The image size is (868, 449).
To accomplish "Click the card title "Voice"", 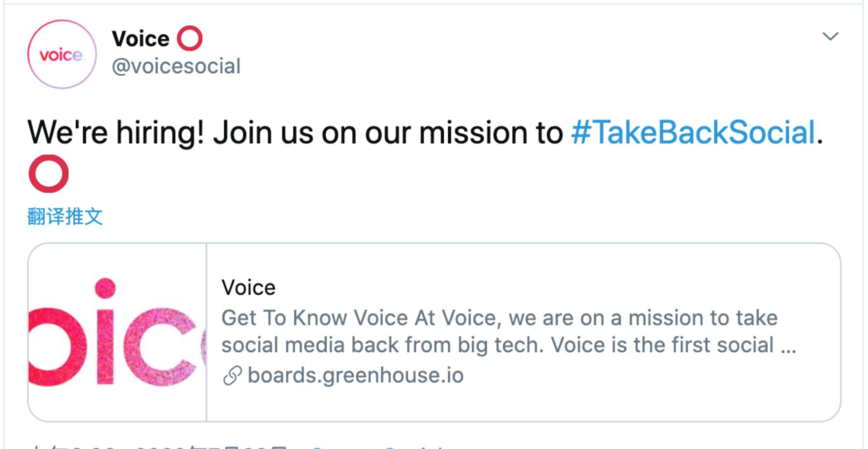I will (x=248, y=288).
